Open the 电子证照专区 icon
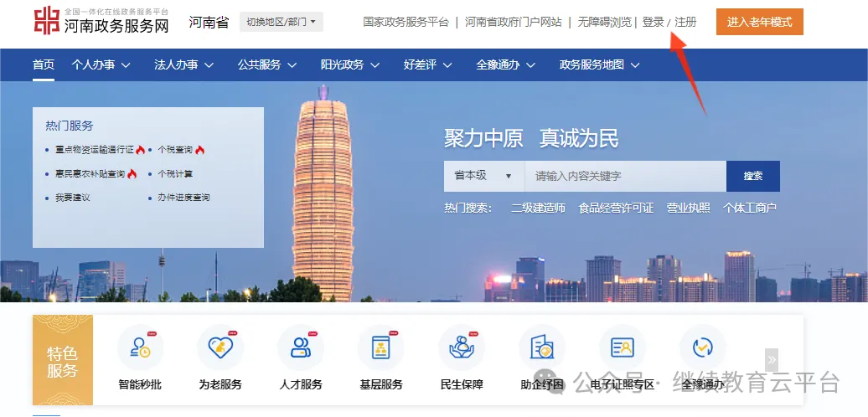The height and width of the screenshot is (417, 868). pos(623,347)
